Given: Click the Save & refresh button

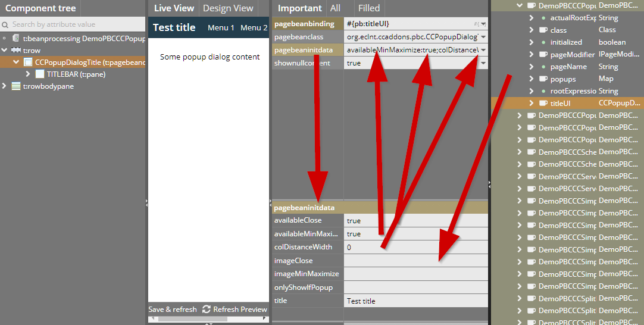Looking at the screenshot, I should point(173,310).
